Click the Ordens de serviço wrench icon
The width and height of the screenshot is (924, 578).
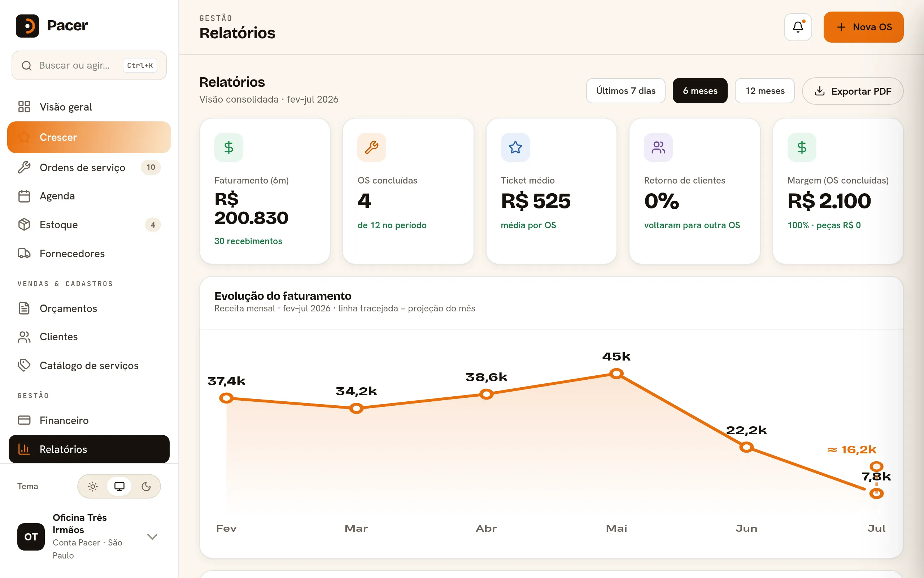24,167
